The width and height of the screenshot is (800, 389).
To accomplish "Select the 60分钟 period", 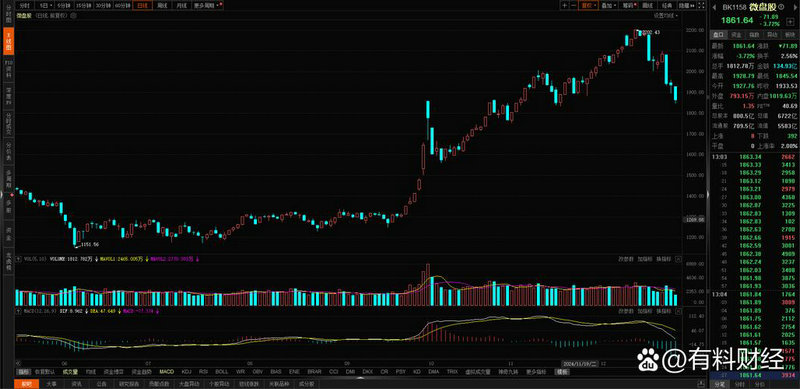I will pyautogui.click(x=122, y=6).
